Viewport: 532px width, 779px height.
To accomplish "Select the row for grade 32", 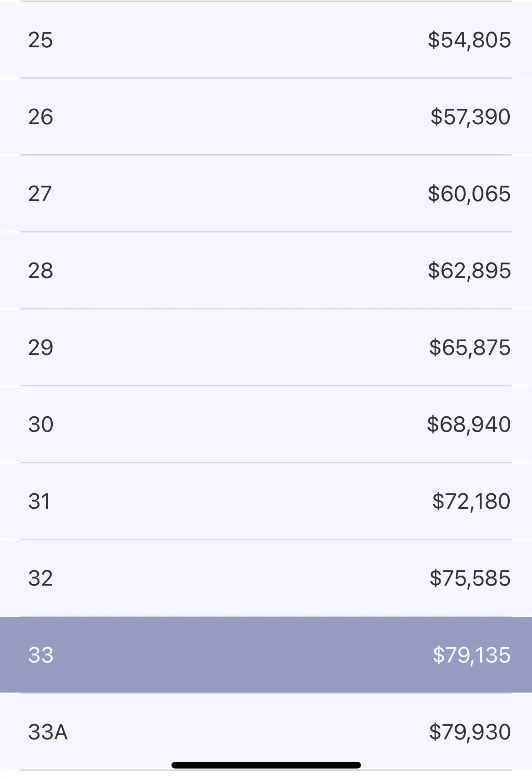I will click(266, 578).
